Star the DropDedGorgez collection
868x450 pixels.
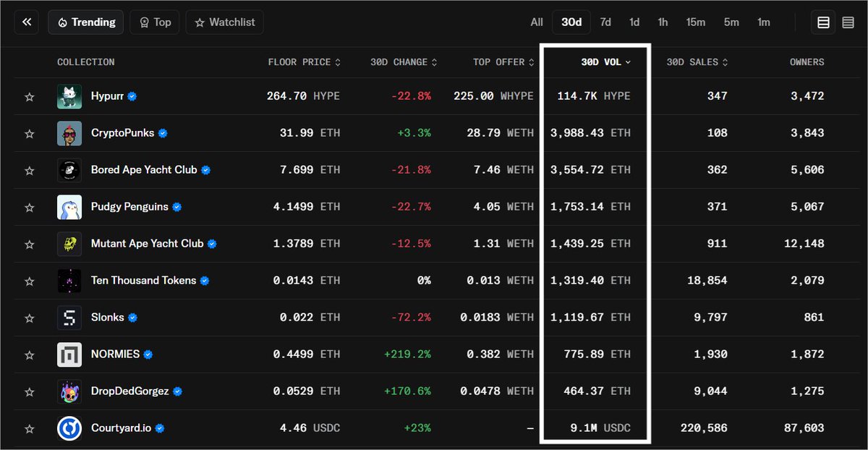pyautogui.click(x=30, y=391)
